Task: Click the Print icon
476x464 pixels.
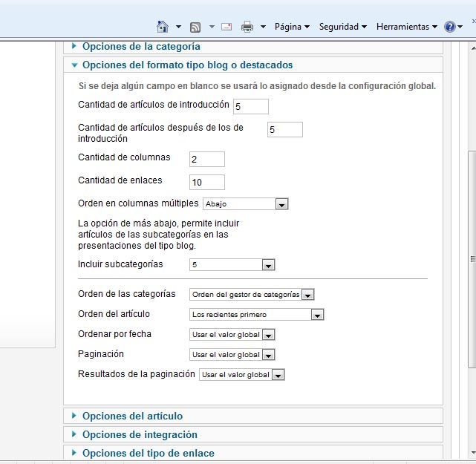Action: tap(247, 27)
